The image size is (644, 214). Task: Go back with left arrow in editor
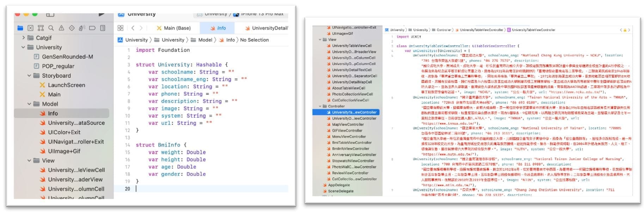pos(133,28)
